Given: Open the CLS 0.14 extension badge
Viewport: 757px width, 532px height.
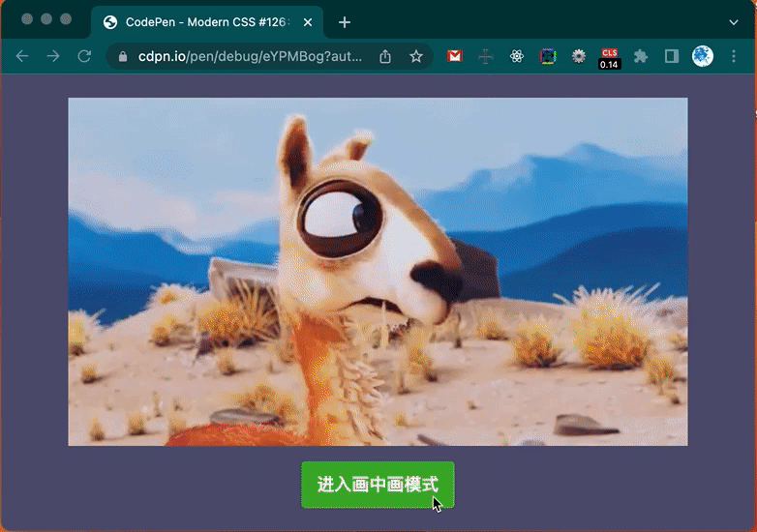Looking at the screenshot, I should click(x=609, y=58).
